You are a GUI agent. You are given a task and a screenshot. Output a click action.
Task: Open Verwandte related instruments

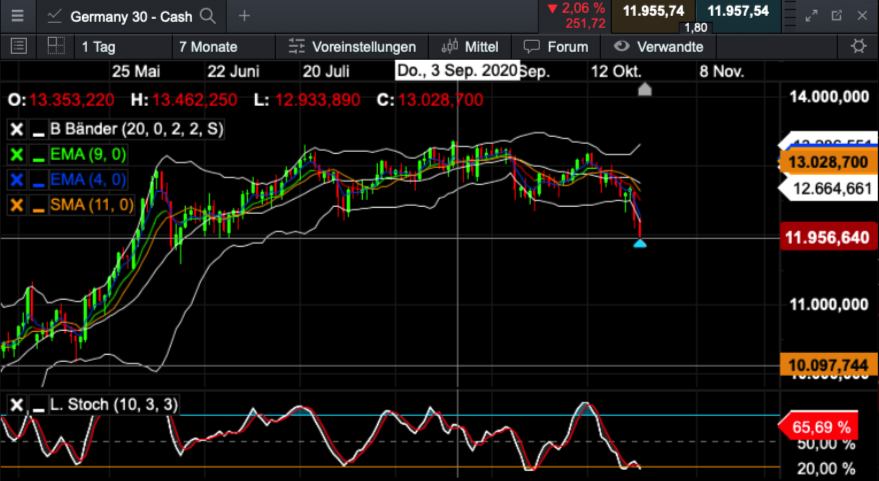(658, 47)
